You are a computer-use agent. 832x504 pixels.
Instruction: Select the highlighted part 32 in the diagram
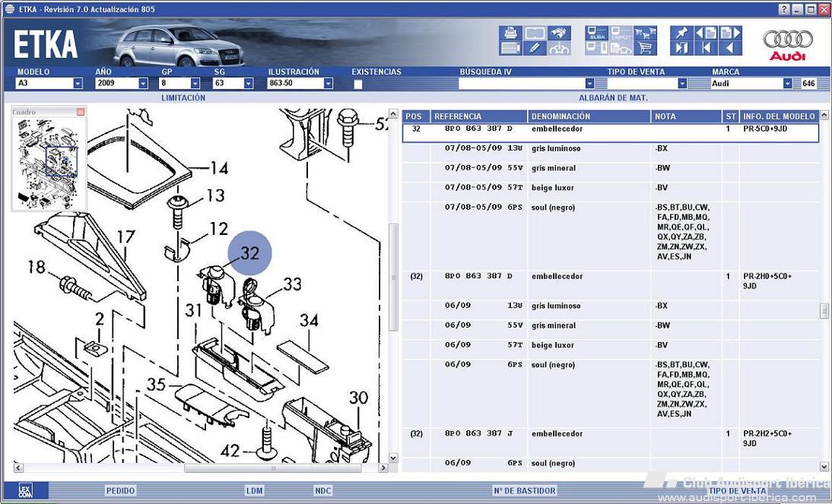tap(249, 253)
